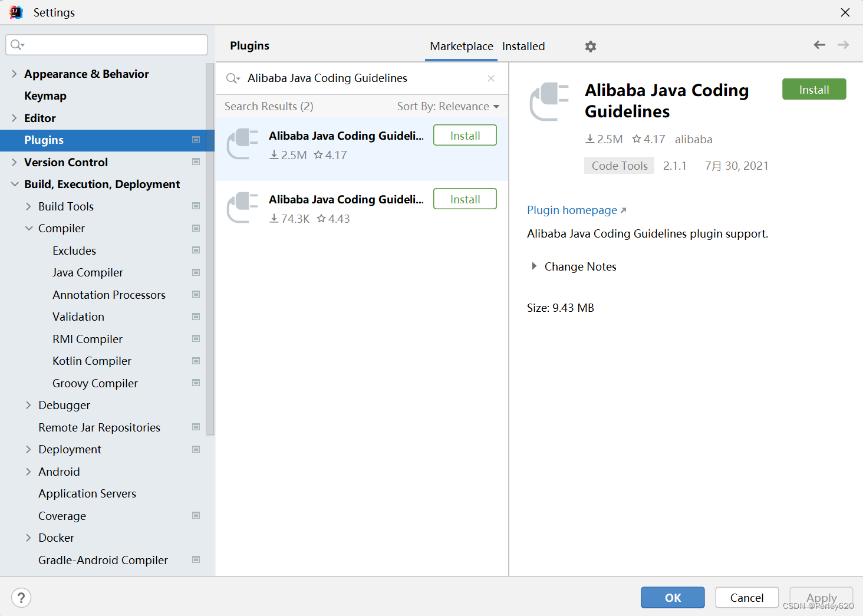Viewport: 863px width, 616px height.
Task: Expand the Editor section
Action: (14, 118)
